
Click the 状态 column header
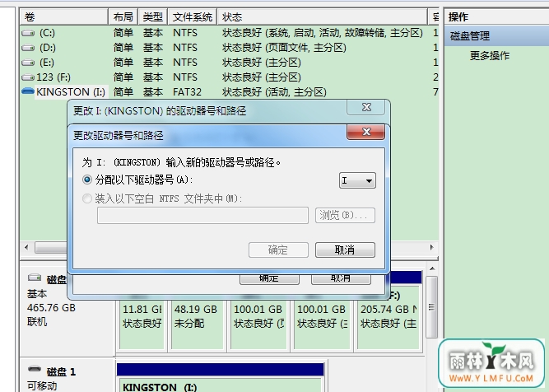[x=322, y=16]
